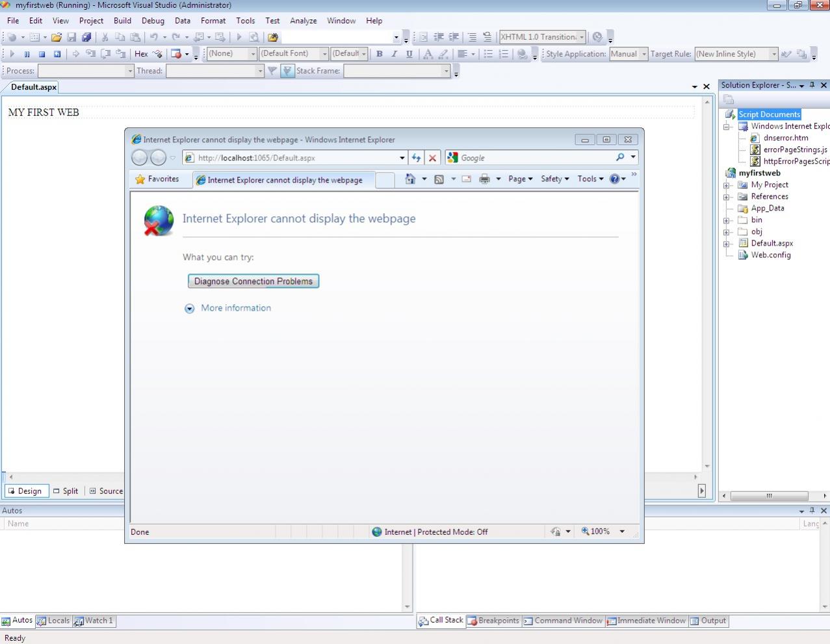Open the Block Format (None) dropdown

pyautogui.click(x=231, y=54)
